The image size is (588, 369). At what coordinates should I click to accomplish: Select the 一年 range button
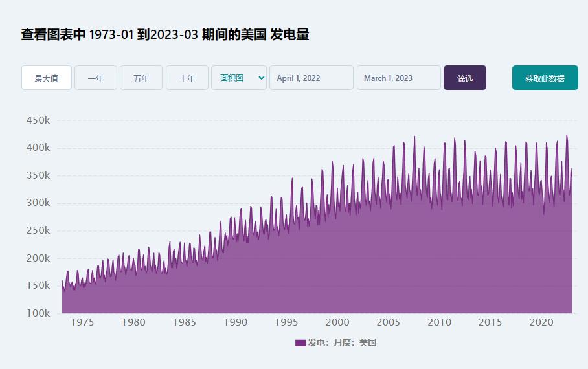click(x=96, y=78)
